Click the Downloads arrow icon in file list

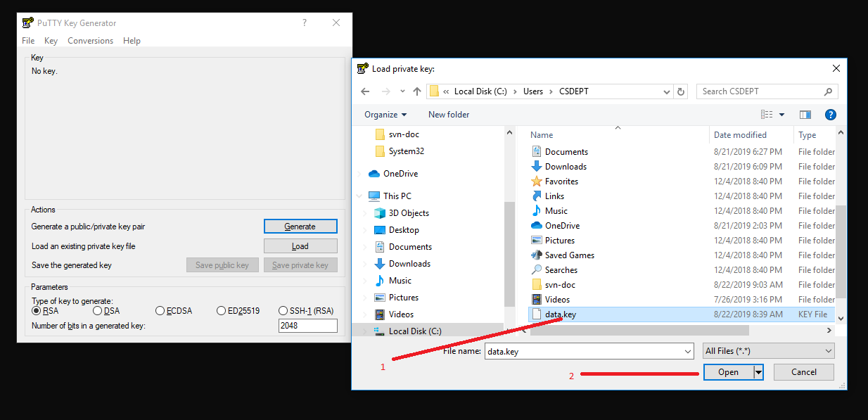(x=537, y=167)
